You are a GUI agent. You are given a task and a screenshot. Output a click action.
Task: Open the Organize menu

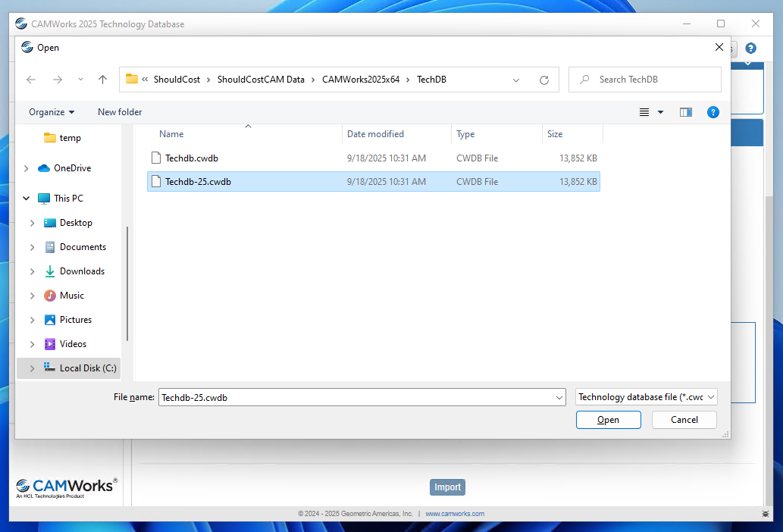click(50, 111)
